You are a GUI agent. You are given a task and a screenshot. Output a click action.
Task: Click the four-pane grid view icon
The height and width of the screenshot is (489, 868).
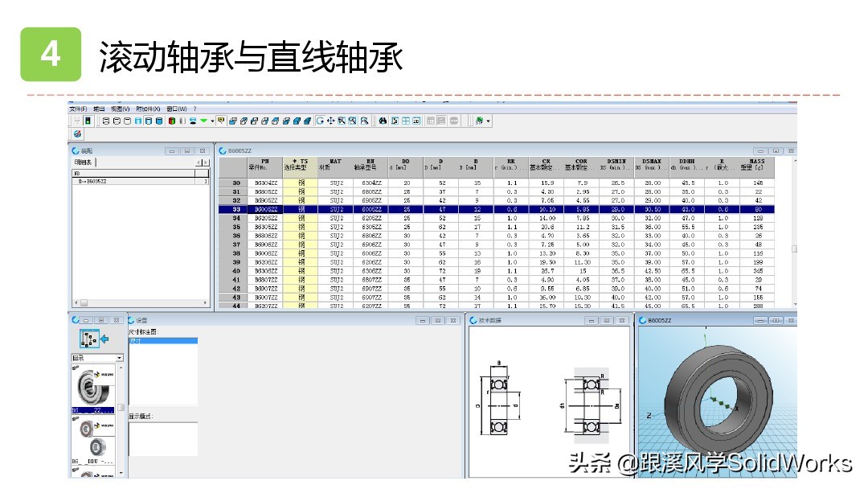pos(406,121)
